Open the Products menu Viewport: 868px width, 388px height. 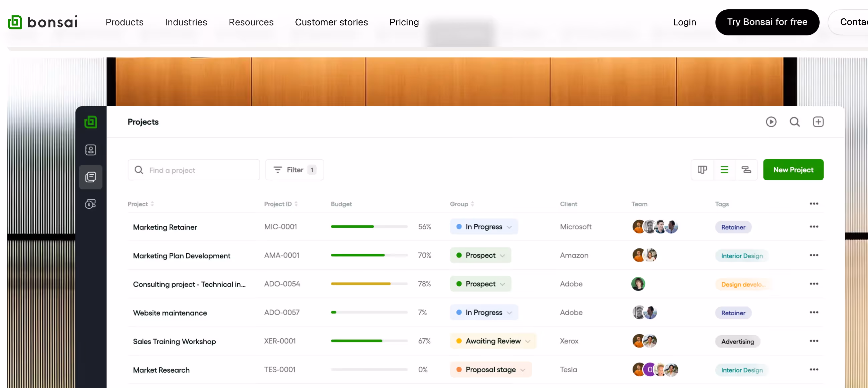point(124,22)
